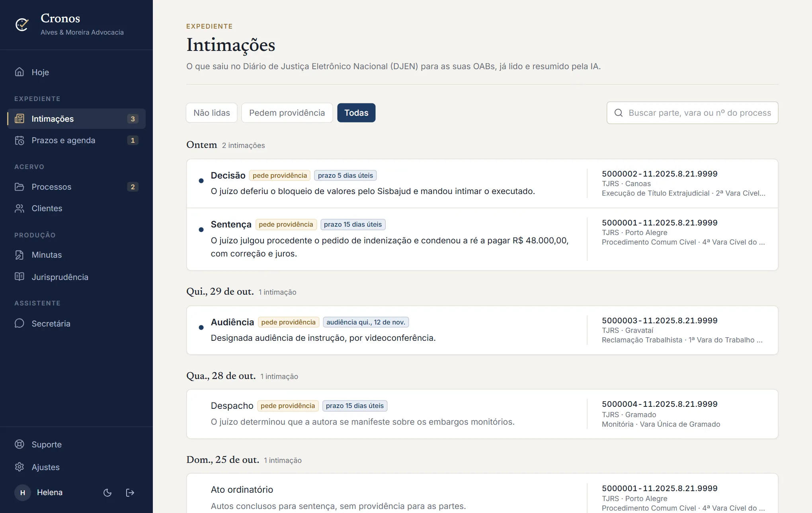
Task: Open the Sentença intimação title
Action: tap(231, 224)
